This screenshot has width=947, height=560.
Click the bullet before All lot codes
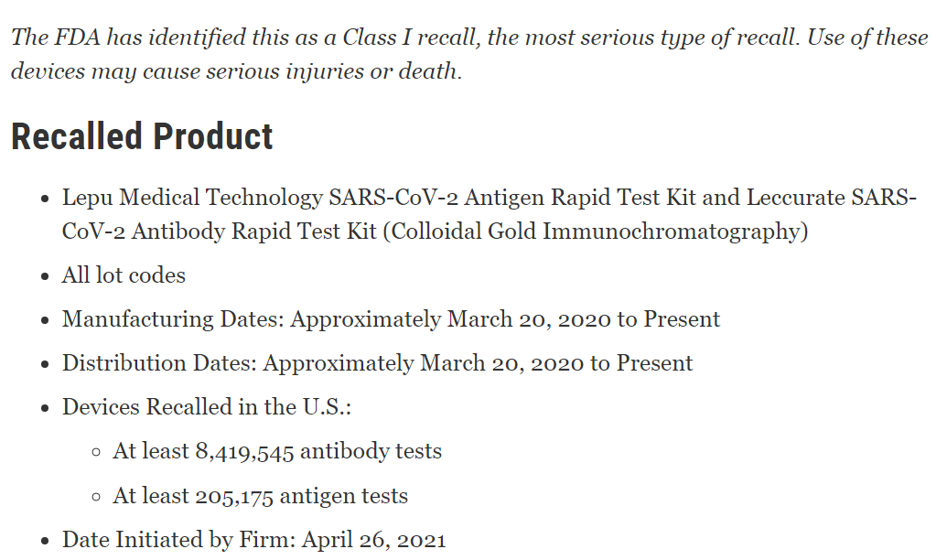click(x=45, y=276)
